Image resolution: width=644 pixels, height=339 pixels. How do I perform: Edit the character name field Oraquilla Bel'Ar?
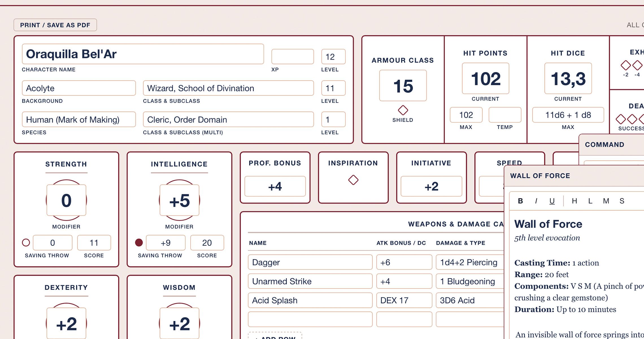(143, 54)
